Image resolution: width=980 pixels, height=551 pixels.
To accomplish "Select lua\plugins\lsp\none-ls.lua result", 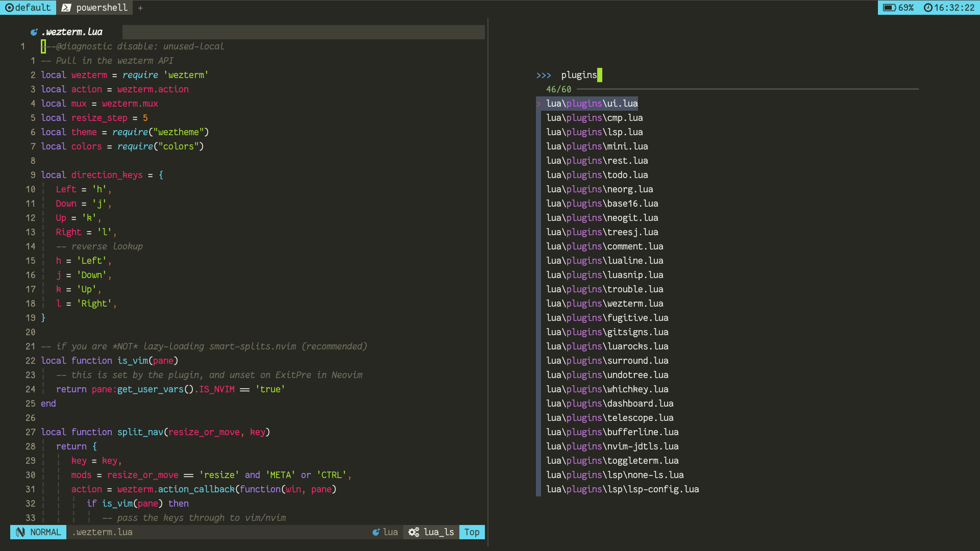I will coord(615,475).
